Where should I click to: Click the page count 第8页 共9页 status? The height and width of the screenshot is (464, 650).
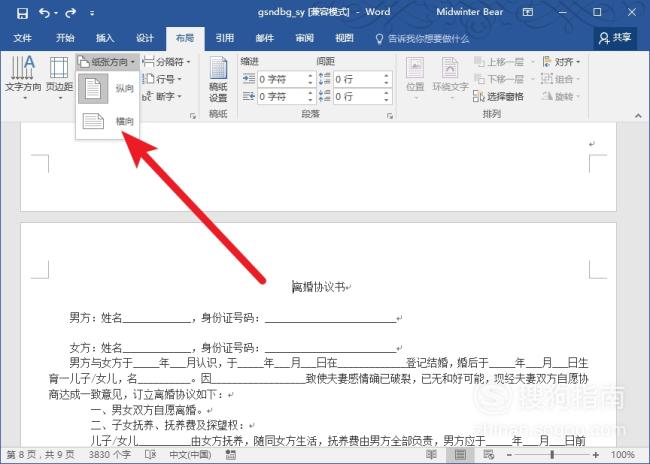point(41,455)
